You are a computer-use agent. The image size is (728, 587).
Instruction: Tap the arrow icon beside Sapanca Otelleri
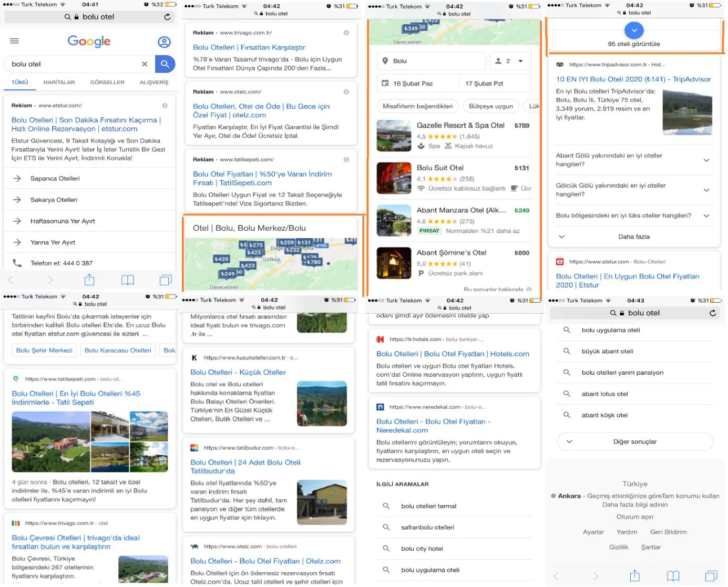click(17, 179)
